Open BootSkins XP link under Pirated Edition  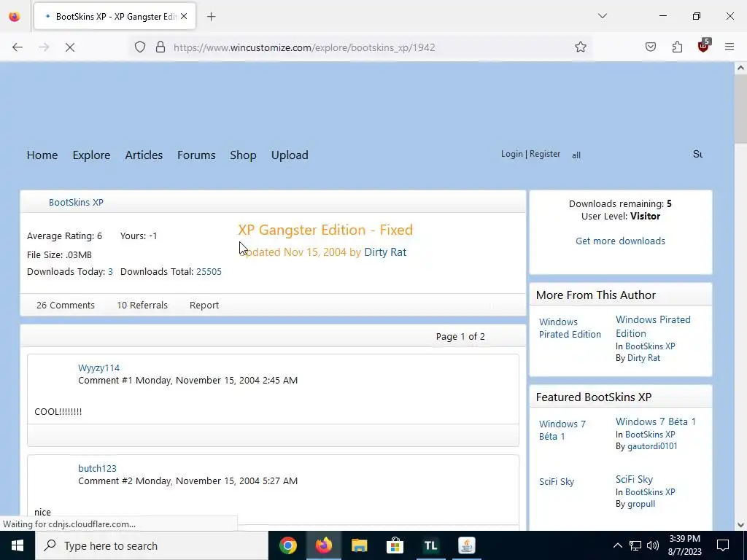[650, 346]
